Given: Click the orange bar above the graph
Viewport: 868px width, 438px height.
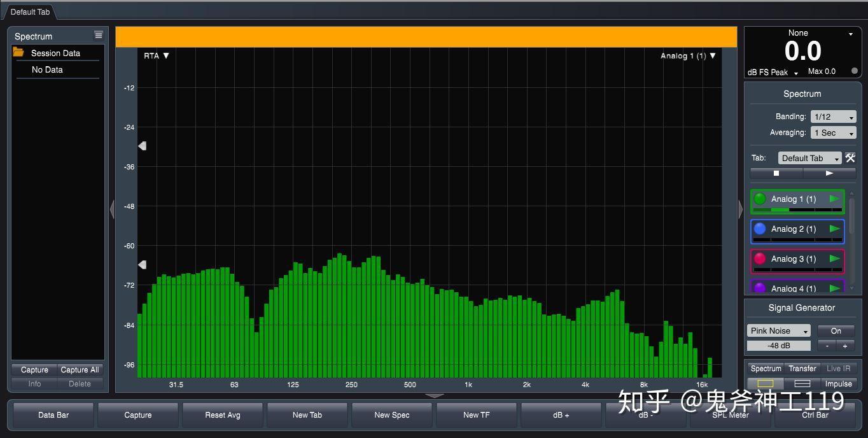Looking at the screenshot, I should click(x=426, y=37).
